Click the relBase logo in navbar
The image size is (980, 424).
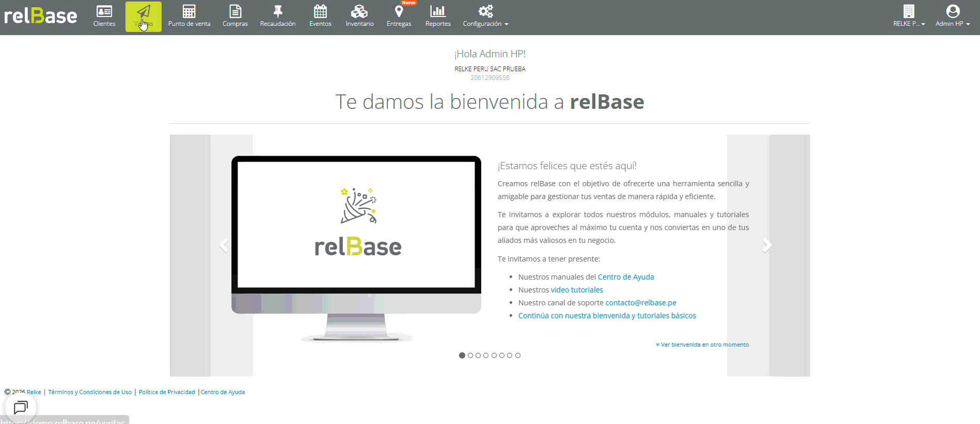click(41, 16)
